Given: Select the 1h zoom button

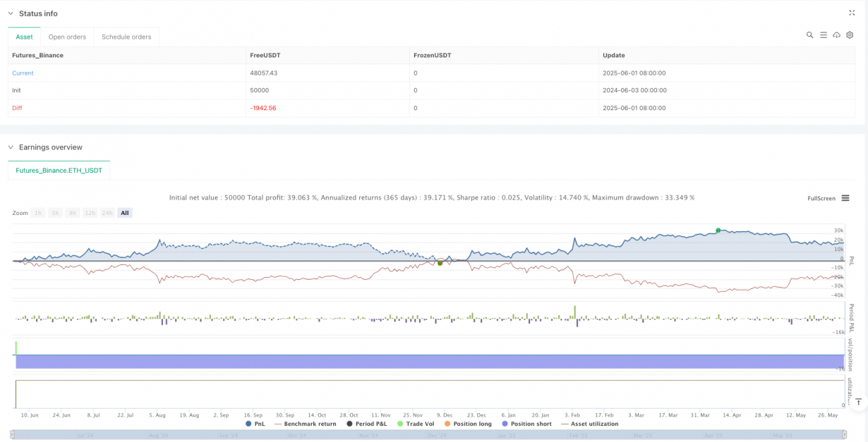Looking at the screenshot, I should click(x=39, y=213).
